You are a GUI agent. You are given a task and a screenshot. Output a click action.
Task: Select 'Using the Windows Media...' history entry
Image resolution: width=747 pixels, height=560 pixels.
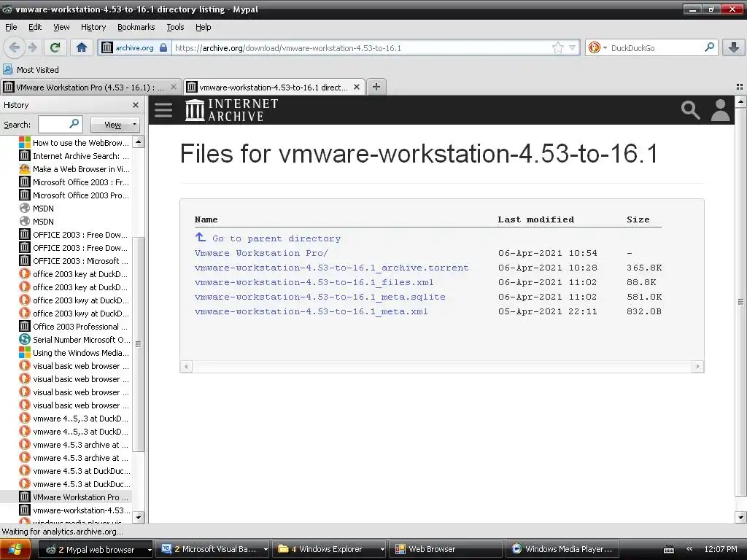coord(74,353)
